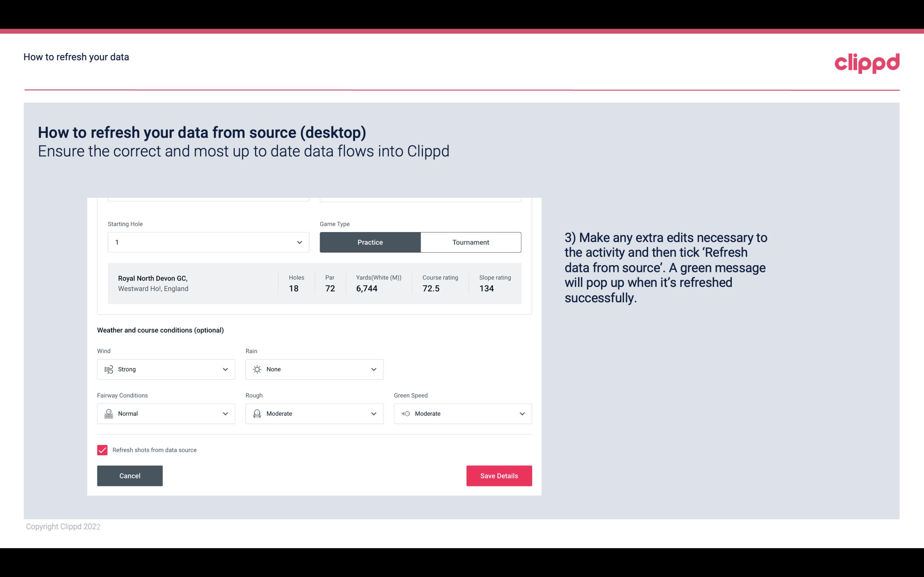View Royal North Devon GC course details
Viewport: 924px width, 577px height.
tap(314, 283)
